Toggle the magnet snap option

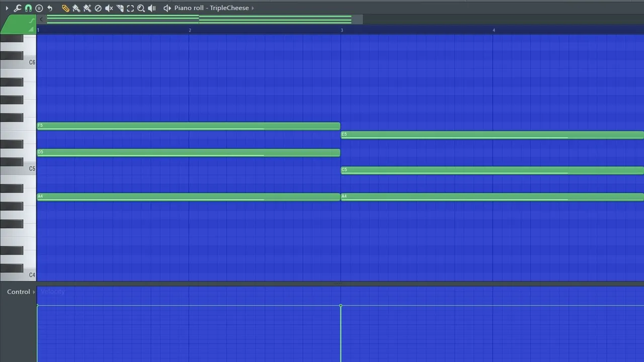(28, 8)
